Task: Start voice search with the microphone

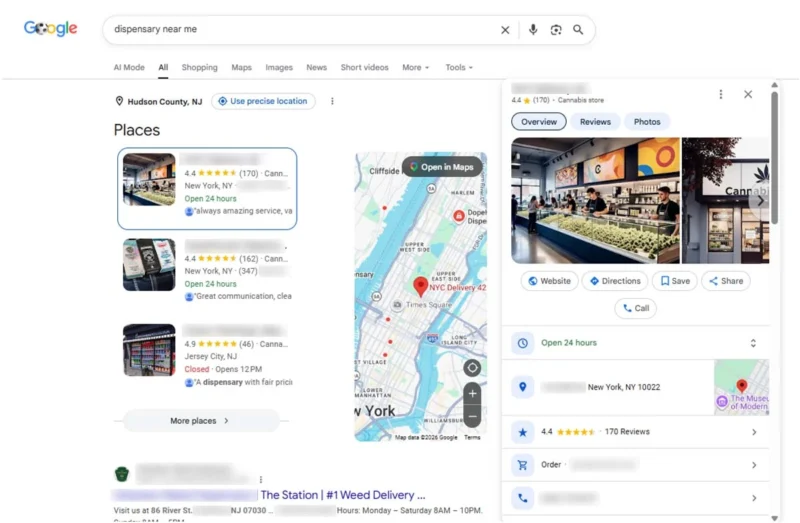Action: click(x=533, y=30)
